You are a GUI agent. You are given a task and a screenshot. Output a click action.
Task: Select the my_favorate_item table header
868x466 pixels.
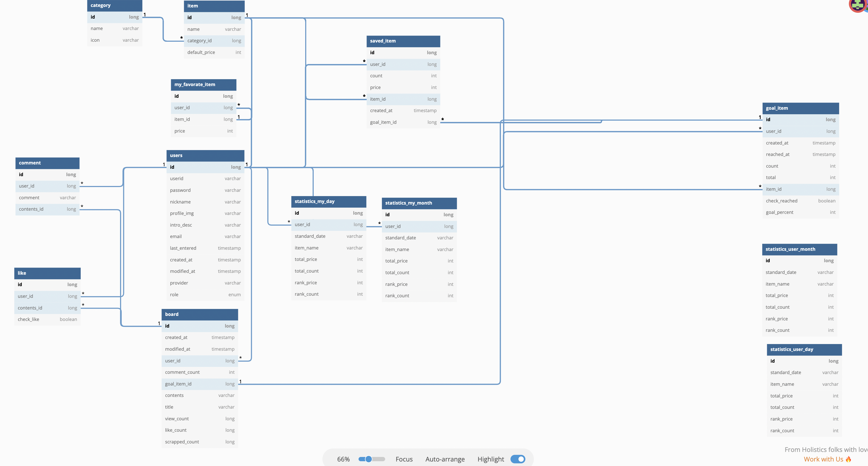(x=194, y=84)
